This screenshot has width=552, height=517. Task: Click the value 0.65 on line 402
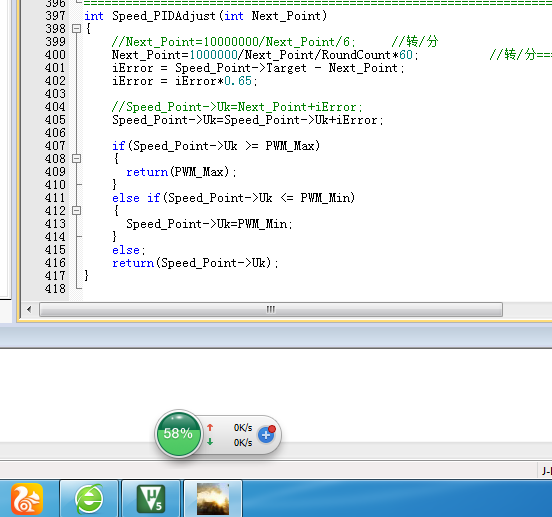[238, 81]
